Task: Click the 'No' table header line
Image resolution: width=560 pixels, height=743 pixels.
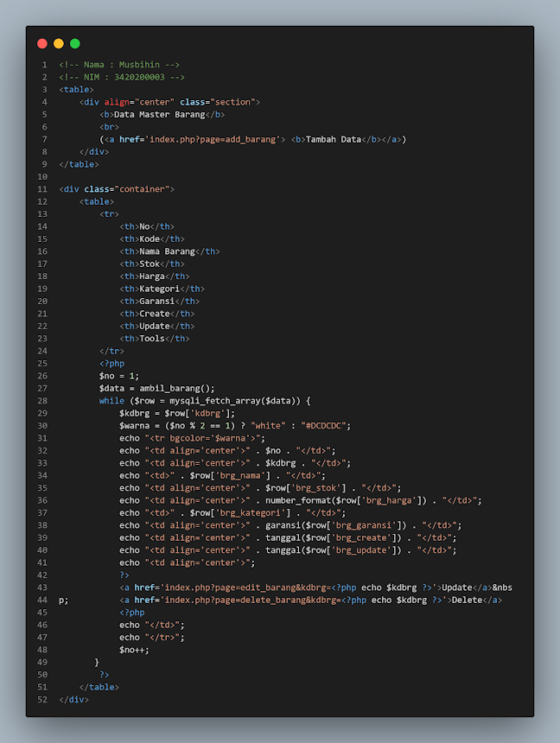Action: tap(147, 226)
